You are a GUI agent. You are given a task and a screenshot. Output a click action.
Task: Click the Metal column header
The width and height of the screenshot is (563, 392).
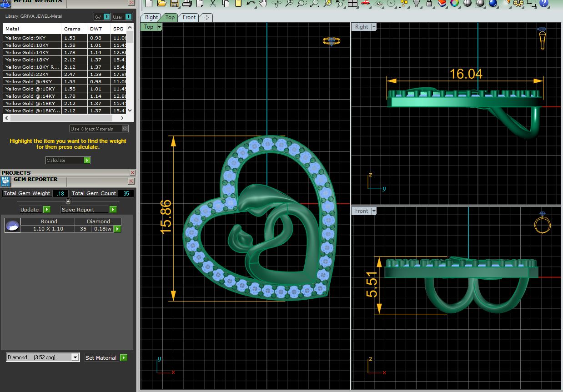tap(32, 29)
